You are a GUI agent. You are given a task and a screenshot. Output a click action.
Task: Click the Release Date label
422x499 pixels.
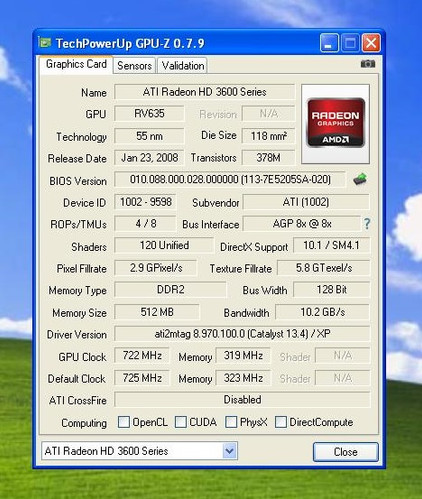(x=77, y=159)
